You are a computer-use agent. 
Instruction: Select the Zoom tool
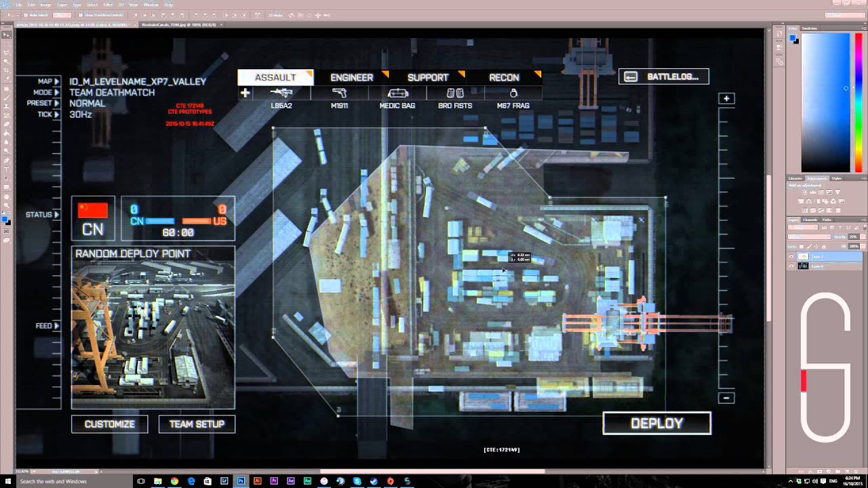click(x=6, y=205)
